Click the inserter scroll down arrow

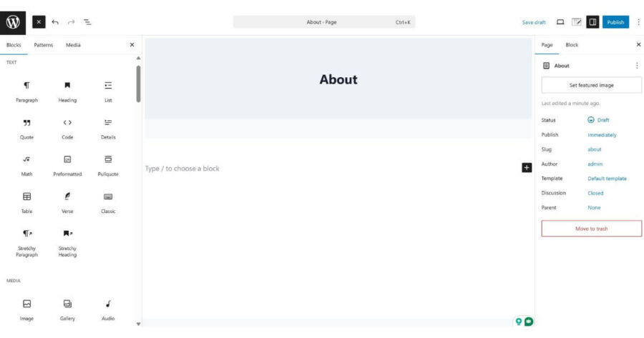point(138,324)
